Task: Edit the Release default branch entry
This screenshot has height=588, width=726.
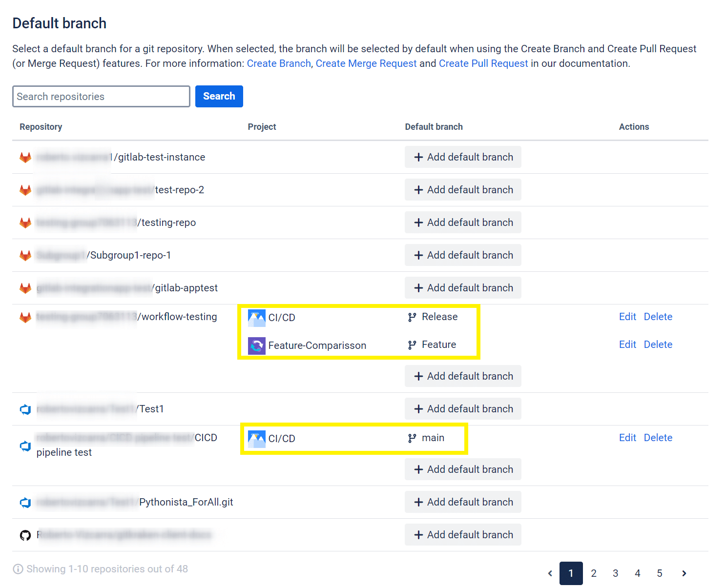Action: click(627, 317)
